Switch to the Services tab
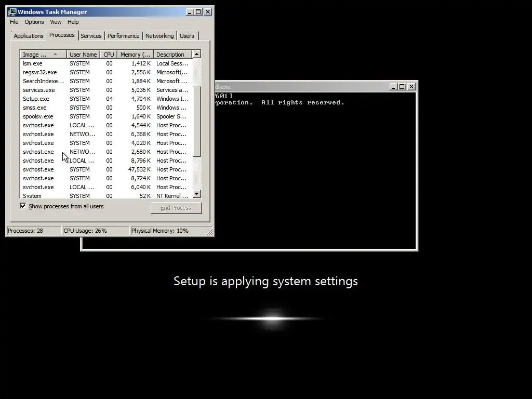Screen dimensions: 532x399 (91, 36)
